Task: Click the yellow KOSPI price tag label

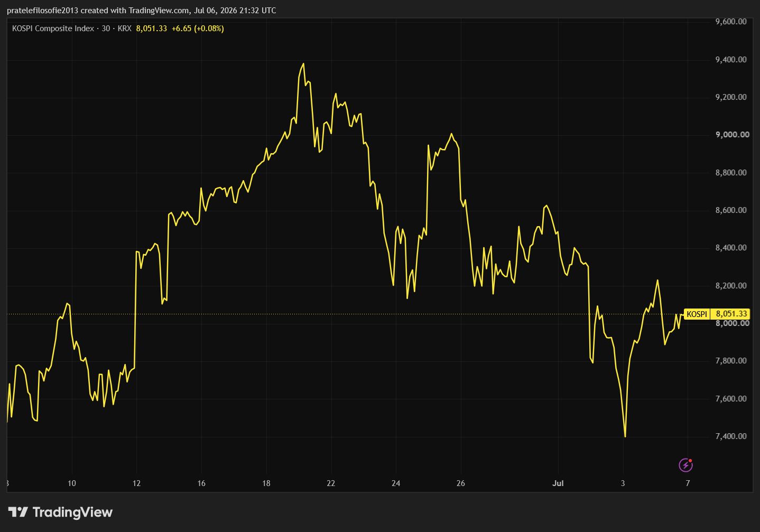Action: pos(697,314)
